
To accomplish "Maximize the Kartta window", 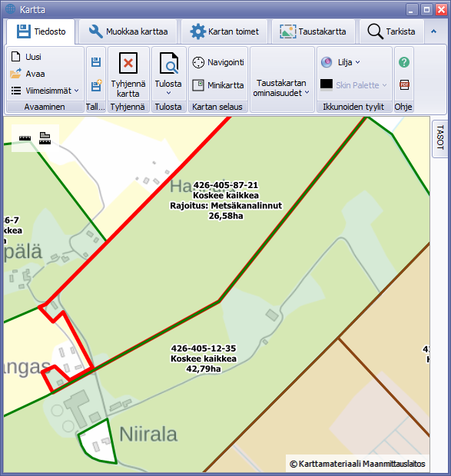I will [426, 10].
